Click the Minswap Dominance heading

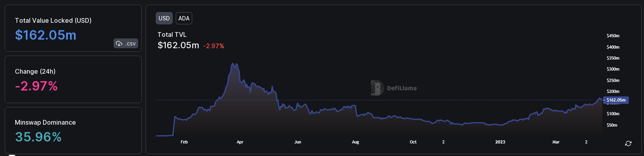pos(45,122)
